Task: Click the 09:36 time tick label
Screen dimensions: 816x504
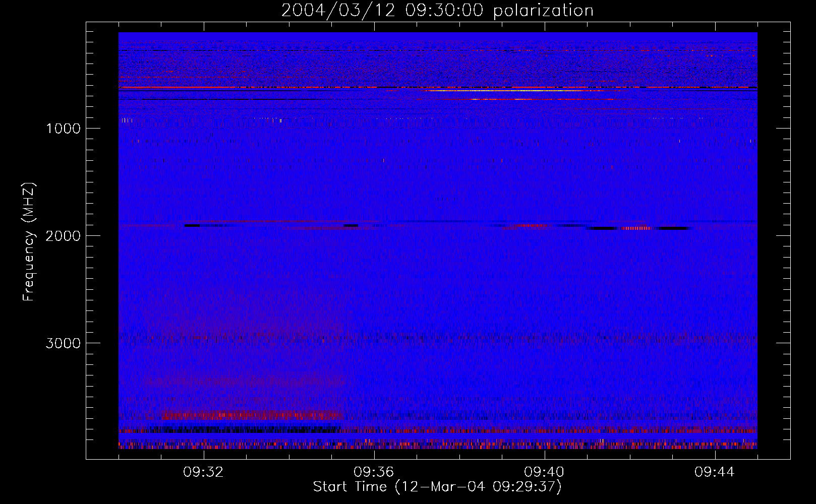Action: [x=374, y=472]
